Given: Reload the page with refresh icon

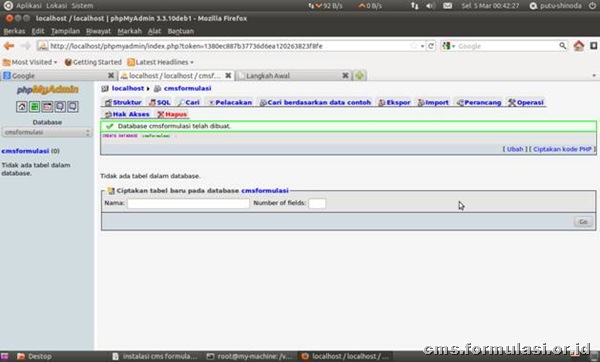Looking at the screenshot, I should point(431,46).
